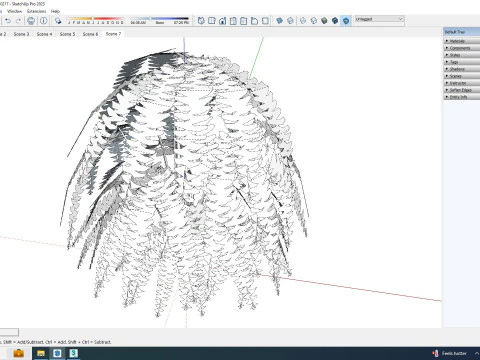
Task: Toggle the Back Edges style button
Action: coord(290,21)
